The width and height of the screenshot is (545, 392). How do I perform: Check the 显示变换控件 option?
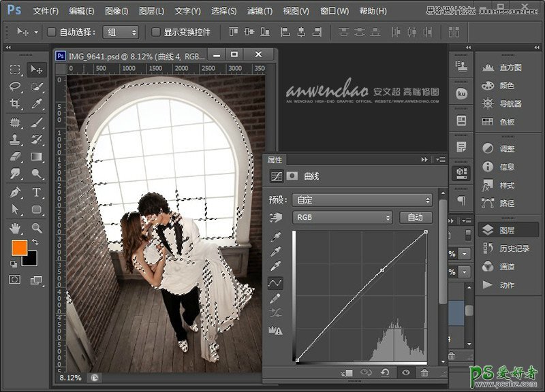point(155,32)
